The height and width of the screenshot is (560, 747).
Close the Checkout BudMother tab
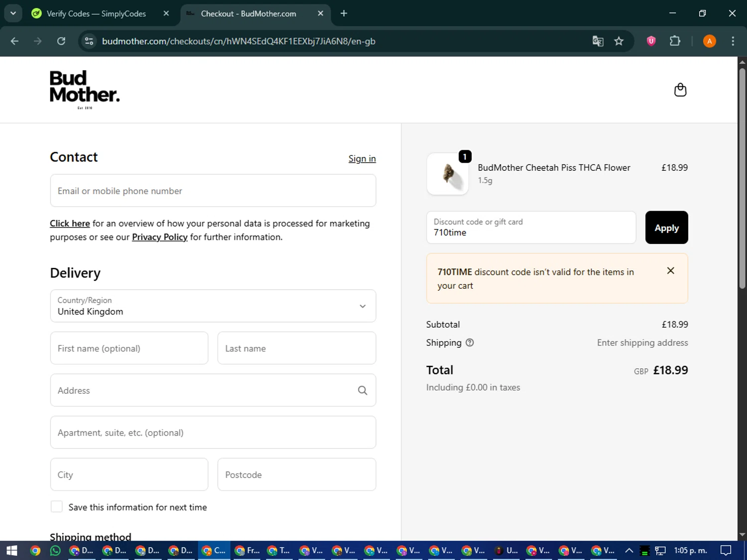pos(321,13)
